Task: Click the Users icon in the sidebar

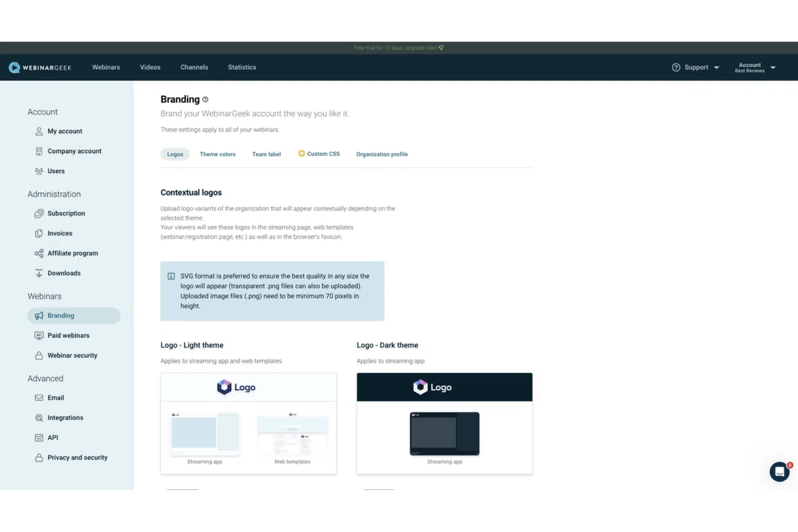Action: (38, 171)
